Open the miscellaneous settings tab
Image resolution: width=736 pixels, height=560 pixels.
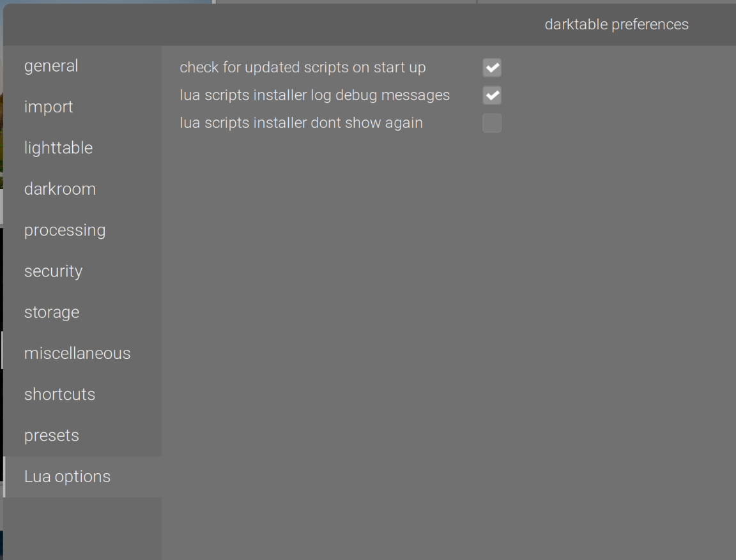pos(77,353)
